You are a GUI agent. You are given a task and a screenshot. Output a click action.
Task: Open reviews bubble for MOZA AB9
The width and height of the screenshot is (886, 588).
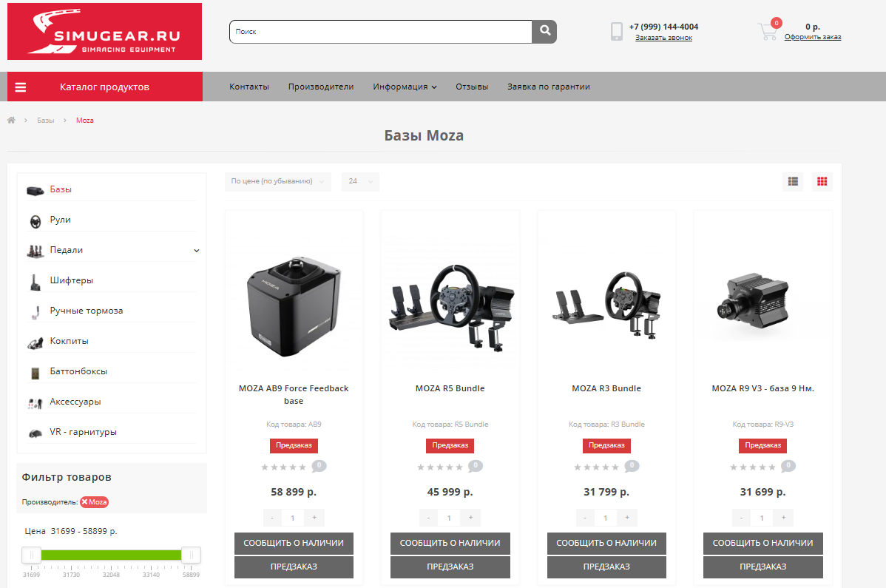(x=319, y=467)
